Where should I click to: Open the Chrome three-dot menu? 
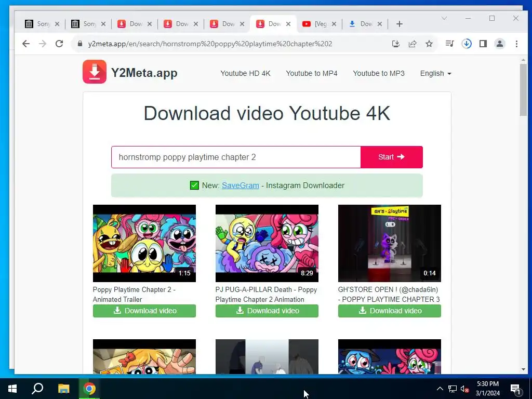[x=516, y=44]
